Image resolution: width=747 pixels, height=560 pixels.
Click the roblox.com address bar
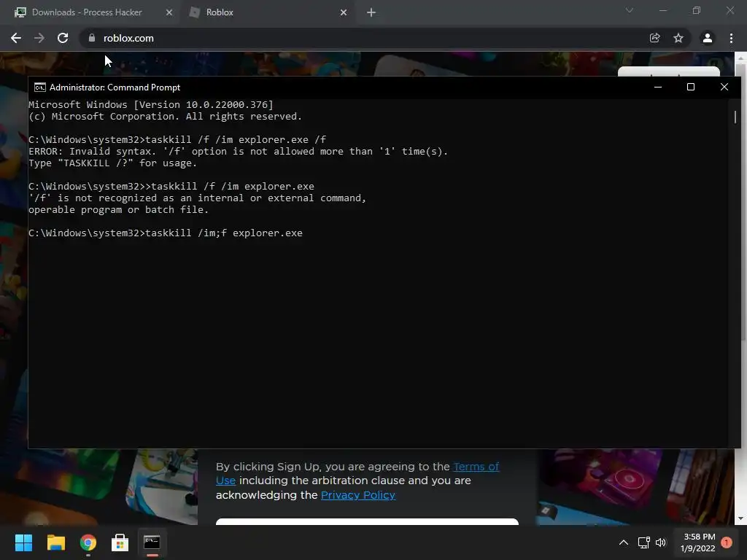coord(367,38)
